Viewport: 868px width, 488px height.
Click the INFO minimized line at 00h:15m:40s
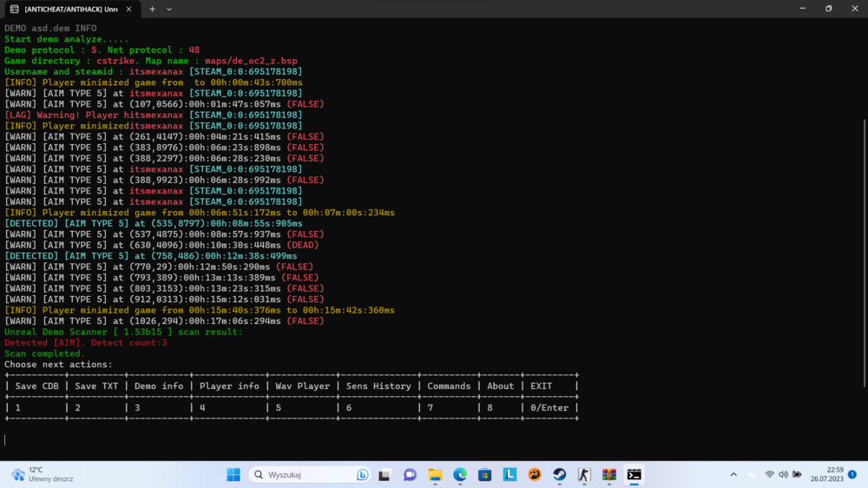click(x=200, y=310)
